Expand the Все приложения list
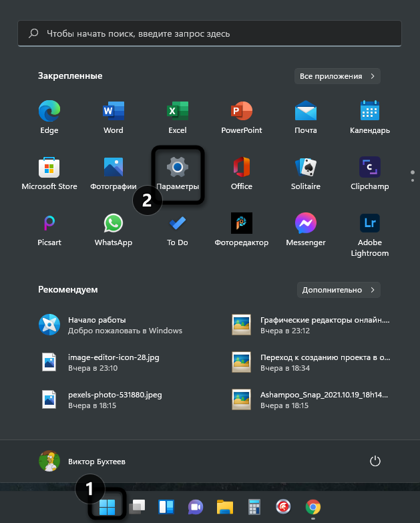Viewport: 420px width, 523px height. [337, 76]
